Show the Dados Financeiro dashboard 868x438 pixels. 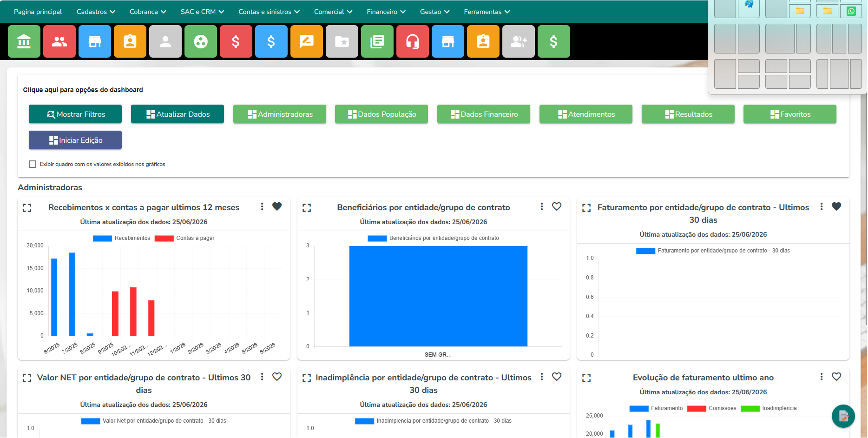484,114
